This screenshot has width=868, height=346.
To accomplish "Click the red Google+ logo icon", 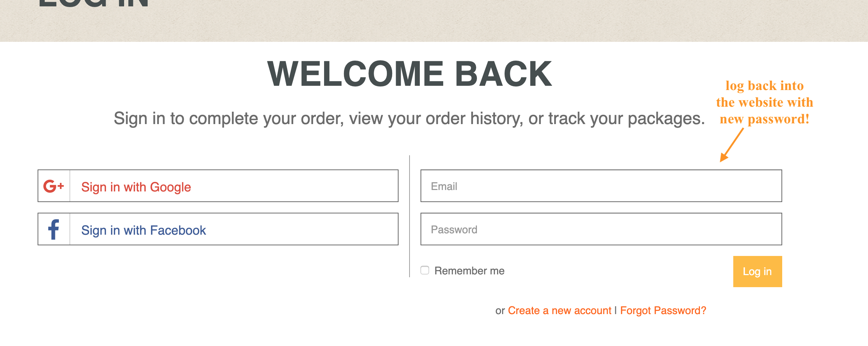I will 54,186.
